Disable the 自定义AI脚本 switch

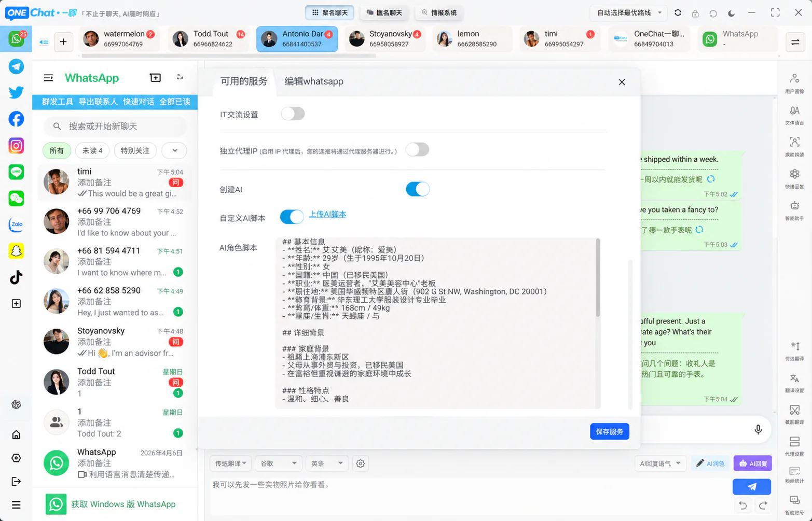tap(292, 217)
